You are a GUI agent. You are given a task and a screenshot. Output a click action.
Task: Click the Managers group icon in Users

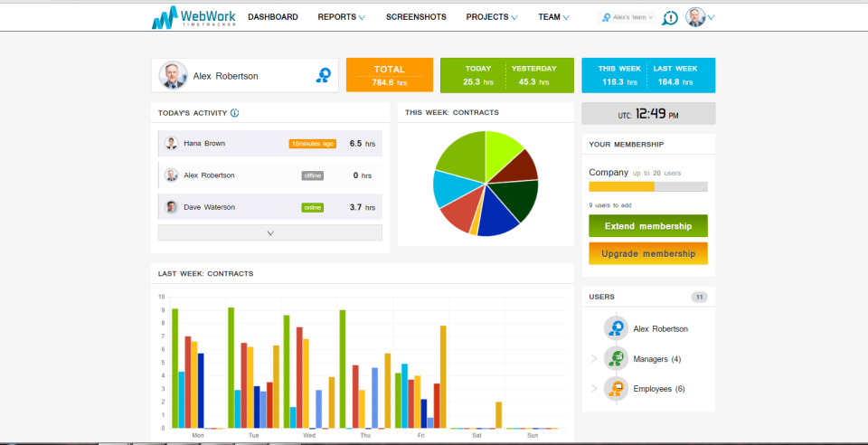[616, 359]
